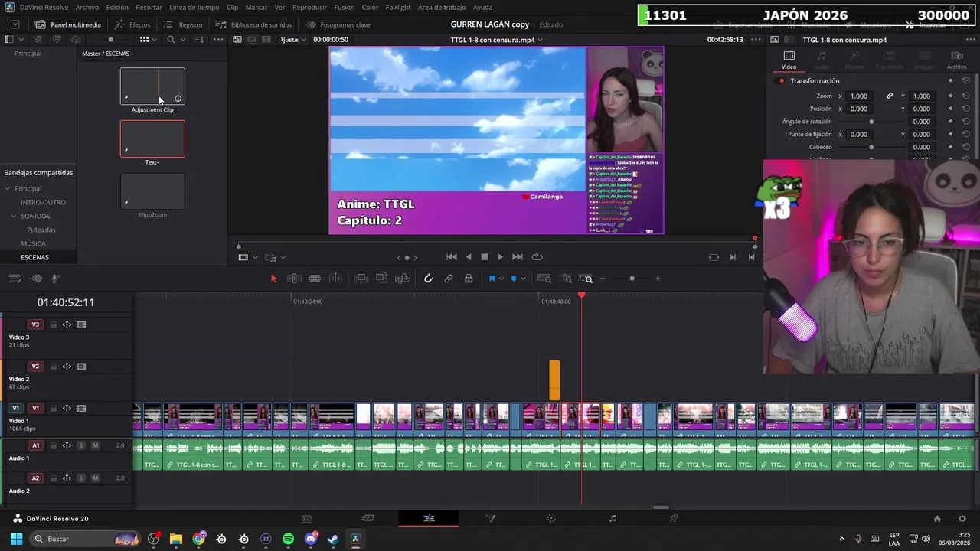Open the Deliver page rocket icon
Screen dimensions: 980x551
tap(674, 518)
